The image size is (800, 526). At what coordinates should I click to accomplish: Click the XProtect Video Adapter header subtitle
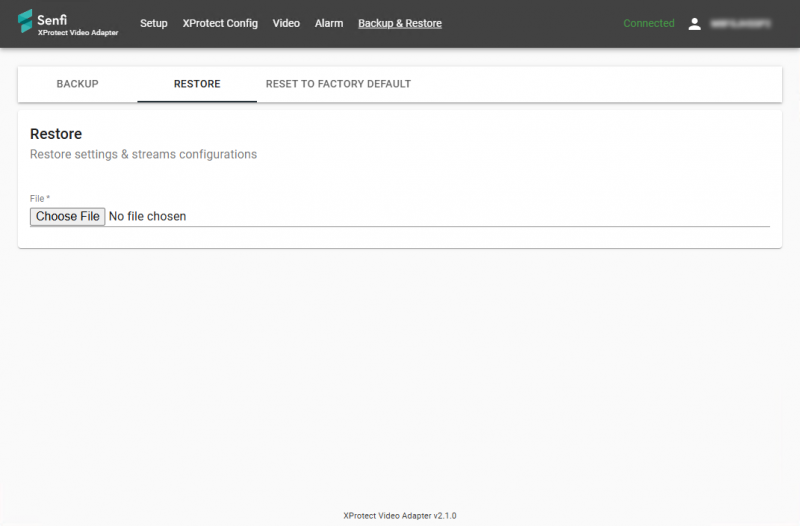coord(77,33)
